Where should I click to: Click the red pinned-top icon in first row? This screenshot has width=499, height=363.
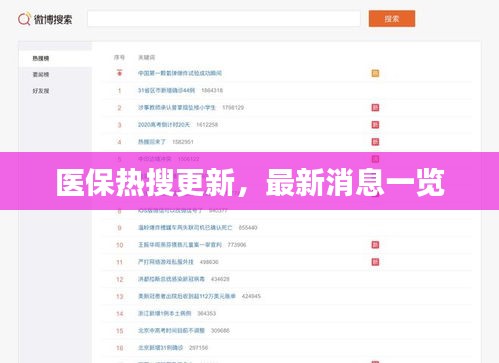pyautogui.click(x=119, y=72)
